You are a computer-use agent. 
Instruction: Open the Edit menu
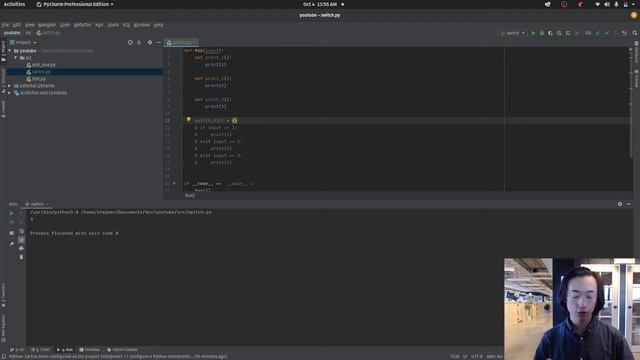point(17,25)
